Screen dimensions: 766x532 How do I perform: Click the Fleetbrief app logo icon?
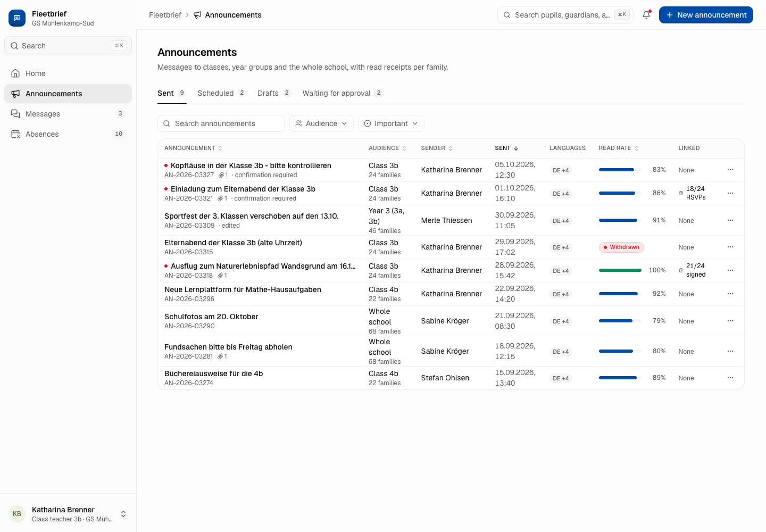(17, 18)
